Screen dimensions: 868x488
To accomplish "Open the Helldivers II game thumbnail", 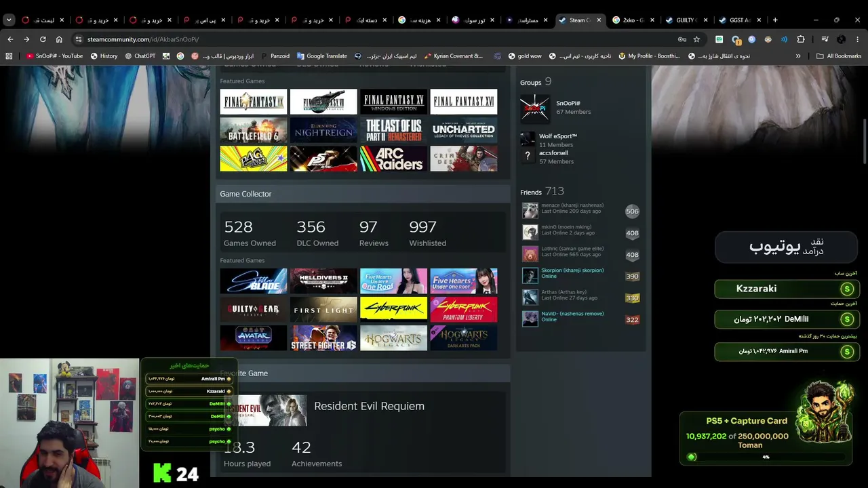I will [x=323, y=281].
